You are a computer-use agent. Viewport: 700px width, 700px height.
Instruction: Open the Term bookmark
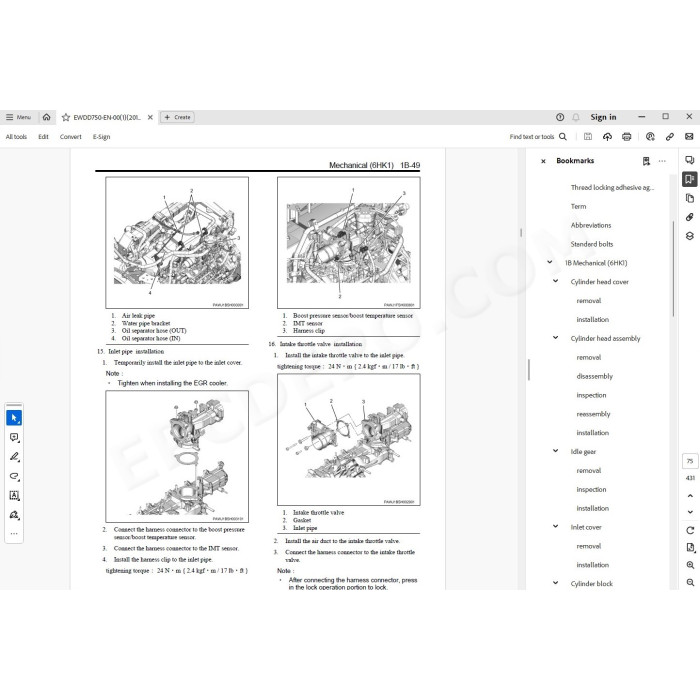point(578,206)
